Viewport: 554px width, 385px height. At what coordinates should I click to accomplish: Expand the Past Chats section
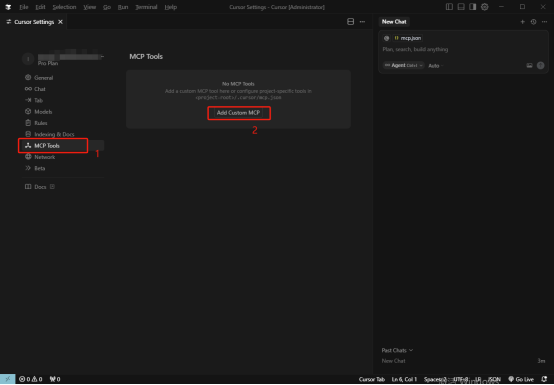(397, 350)
